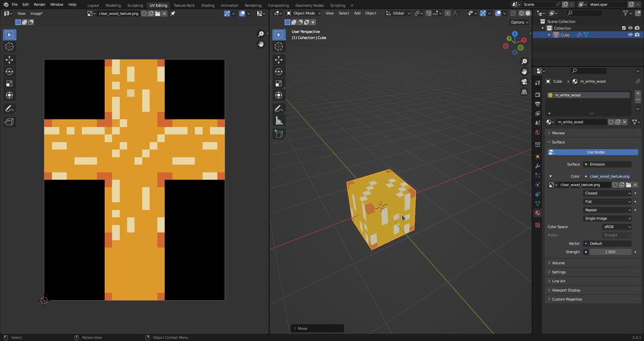Open the Object Data properties green triangle tab
Viewport: 644px width, 341px height.
pos(537,203)
